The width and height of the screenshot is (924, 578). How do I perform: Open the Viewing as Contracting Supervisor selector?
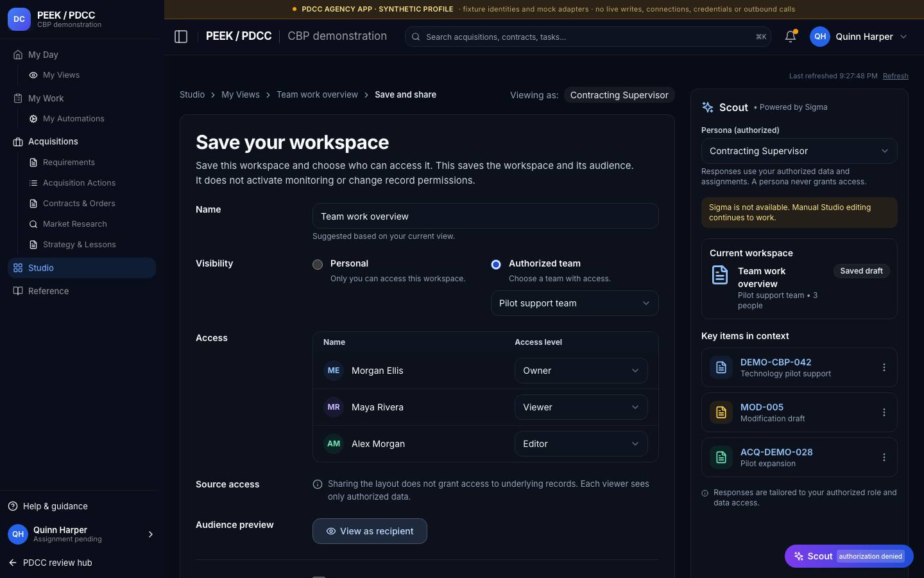tap(619, 95)
